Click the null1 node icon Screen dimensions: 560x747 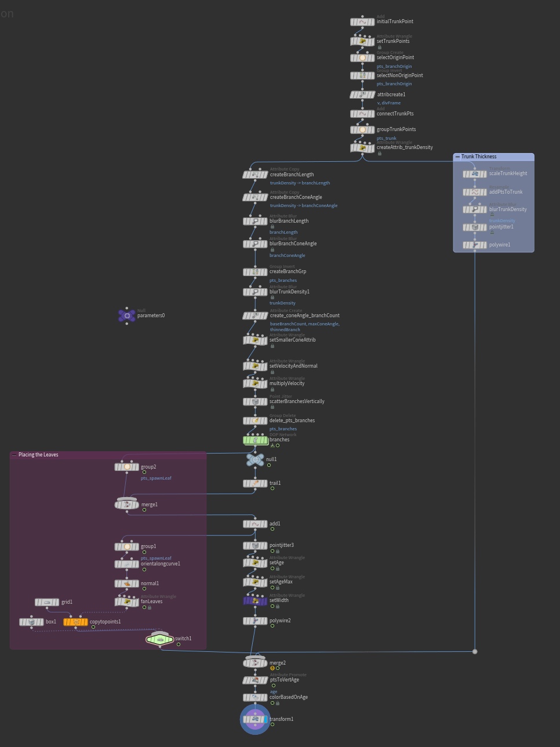pos(255,460)
